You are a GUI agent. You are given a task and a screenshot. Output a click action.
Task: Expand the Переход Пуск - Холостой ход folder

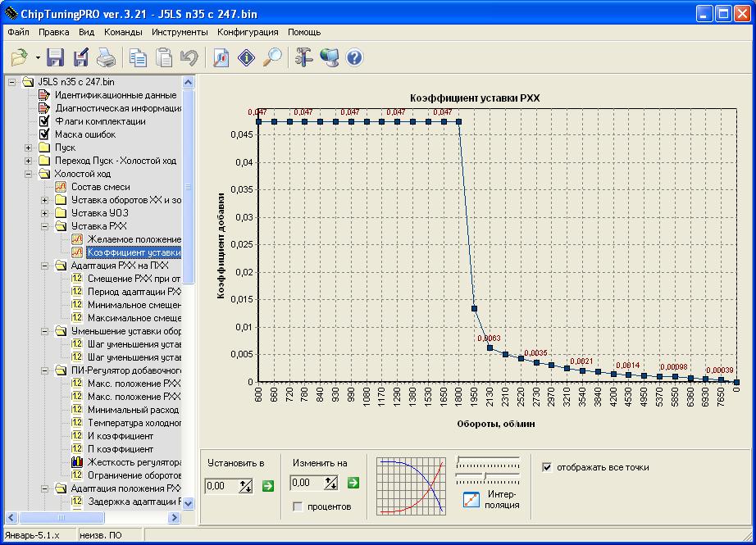tap(29, 161)
